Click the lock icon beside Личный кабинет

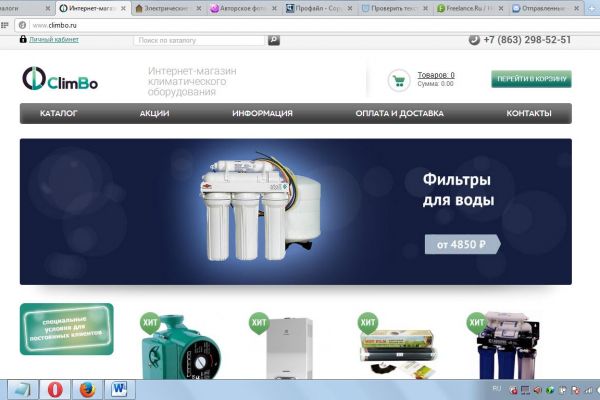(x=23, y=39)
